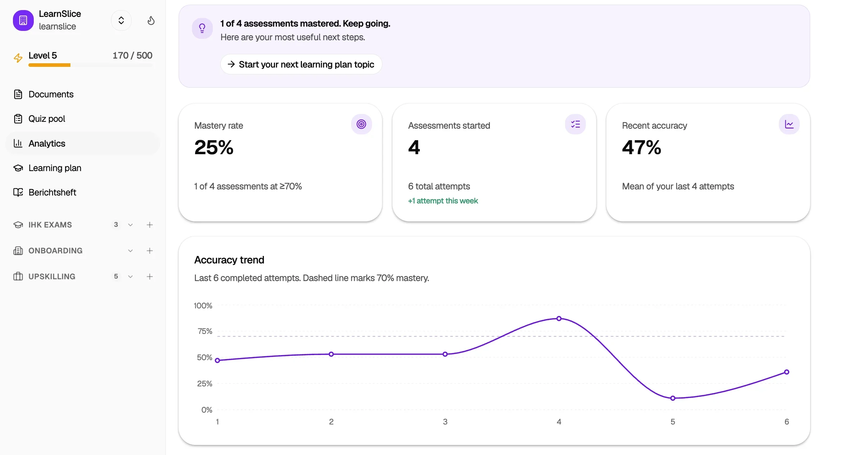
Task: Click the 47% recent accuracy value
Action: point(642,147)
